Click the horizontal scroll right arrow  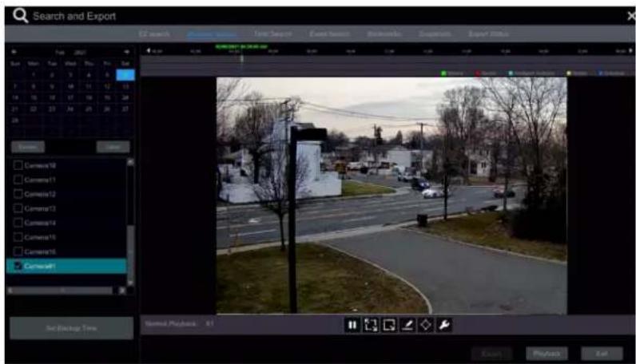coord(122,291)
